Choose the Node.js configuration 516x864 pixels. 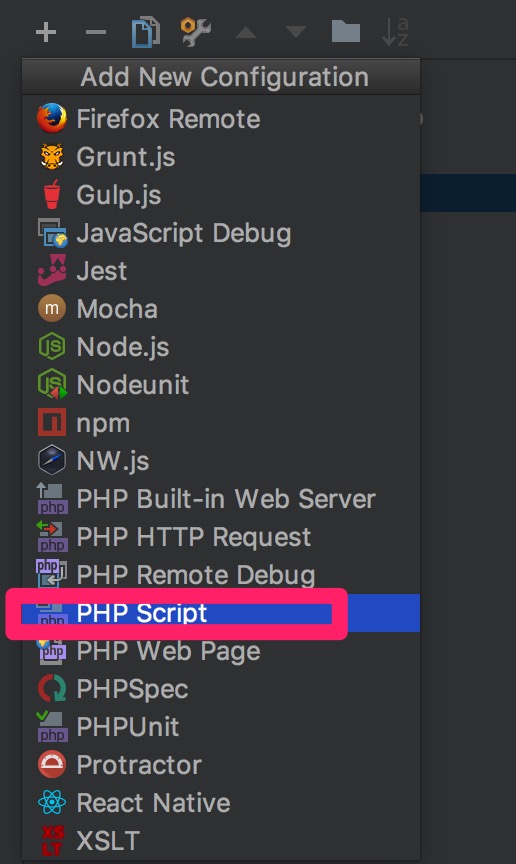pos(221,347)
